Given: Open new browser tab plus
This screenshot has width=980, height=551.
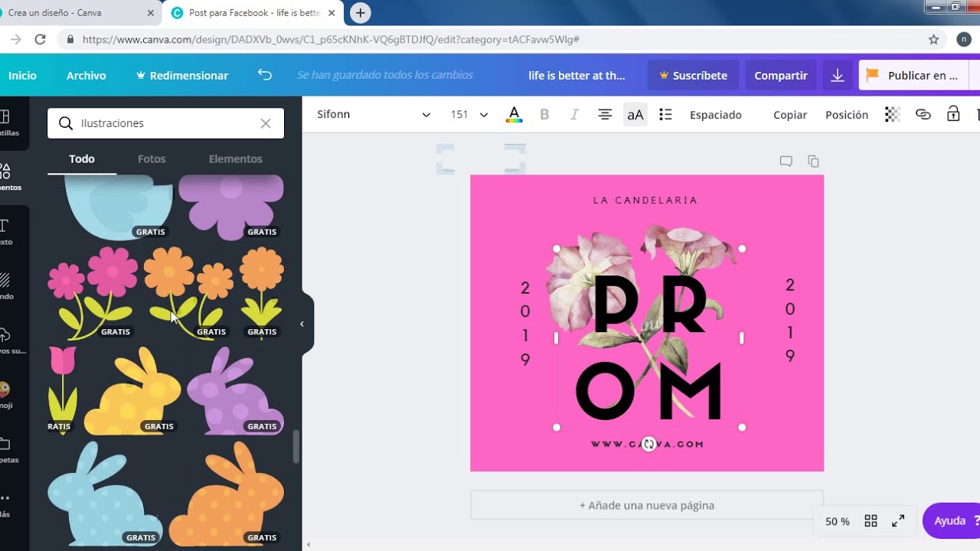Looking at the screenshot, I should pos(361,13).
